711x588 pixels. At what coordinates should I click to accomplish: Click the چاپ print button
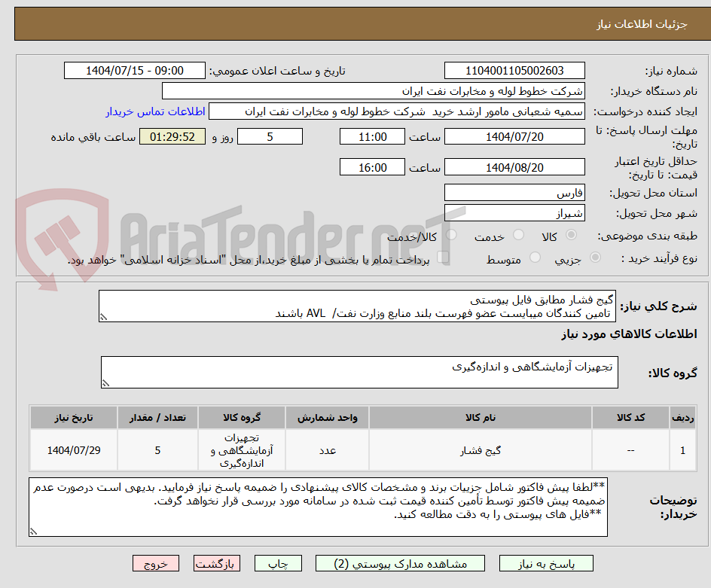click(x=278, y=563)
